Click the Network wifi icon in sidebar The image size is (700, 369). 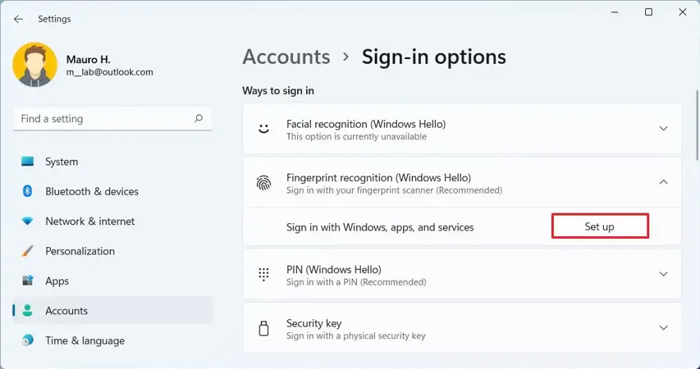tap(27, 221)
